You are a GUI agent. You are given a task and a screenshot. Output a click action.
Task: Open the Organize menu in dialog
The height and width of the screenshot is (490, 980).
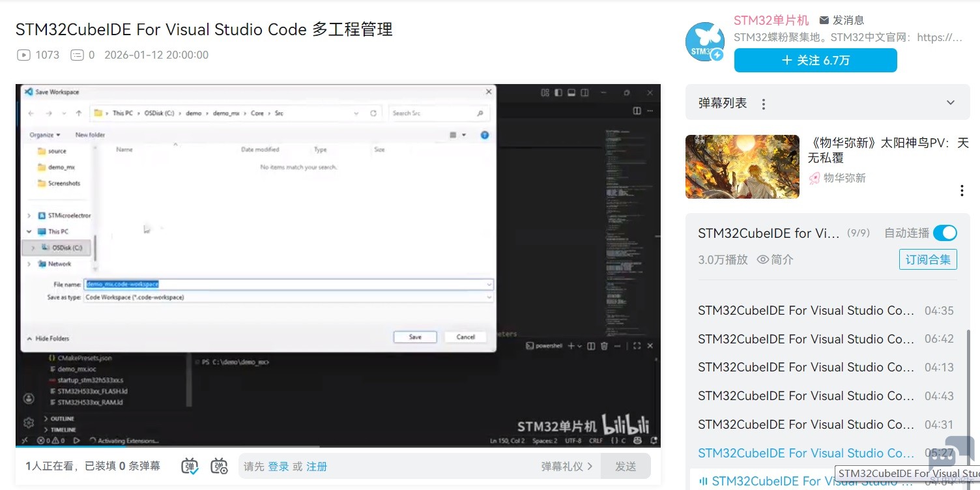click(x=44, y=135)
